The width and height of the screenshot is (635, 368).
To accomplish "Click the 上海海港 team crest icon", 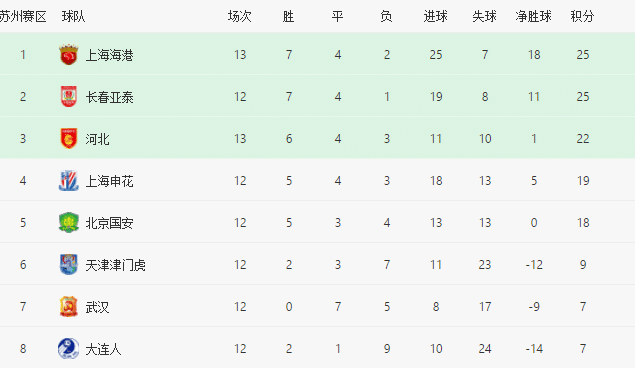I will (68, 55).
